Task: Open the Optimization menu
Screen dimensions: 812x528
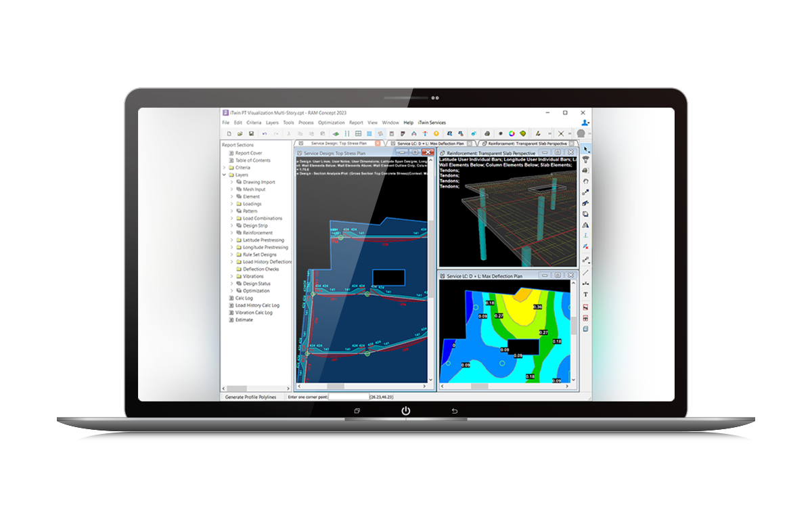Action: click(x=332, y=123)
